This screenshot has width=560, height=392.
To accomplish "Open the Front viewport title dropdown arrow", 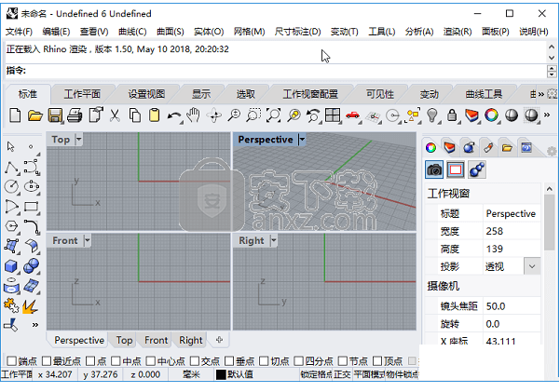I will pos(87,240).
